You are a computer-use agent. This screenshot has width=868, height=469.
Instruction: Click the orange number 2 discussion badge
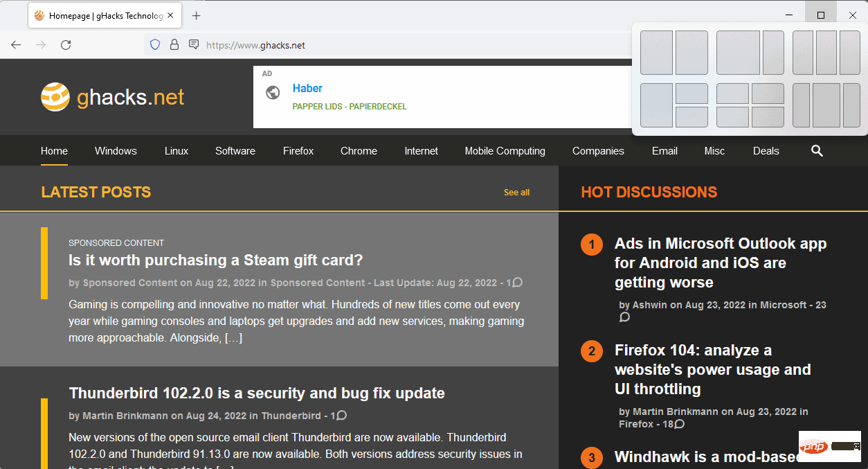point(592,351)
